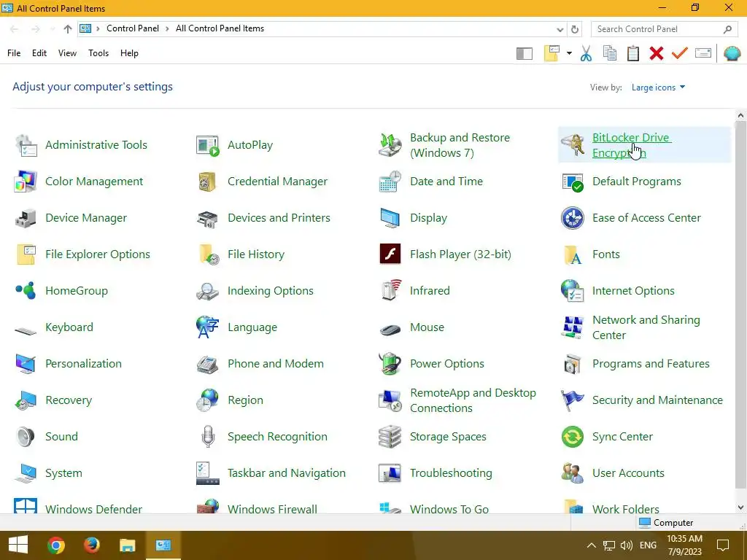747x560 pixels.
Task: Open the Administrative Tools icon
Action: pos(26,145)
